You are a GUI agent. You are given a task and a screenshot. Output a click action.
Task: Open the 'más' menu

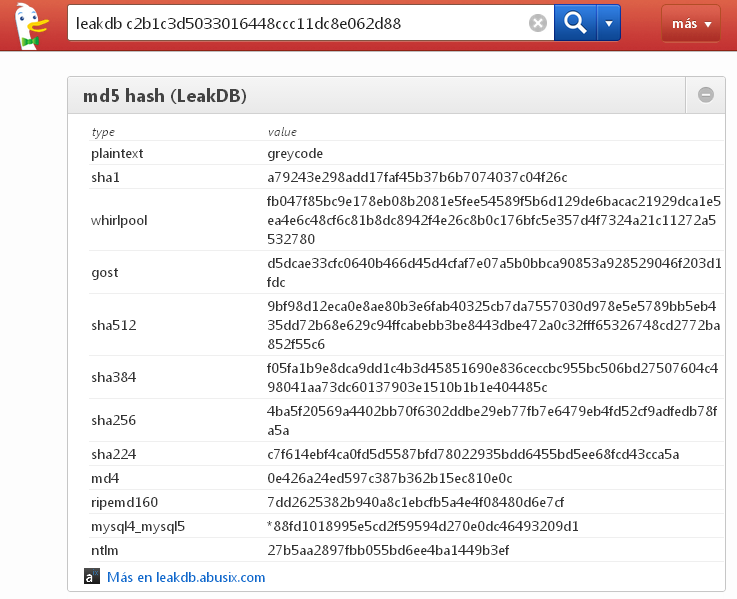[691, 23]
